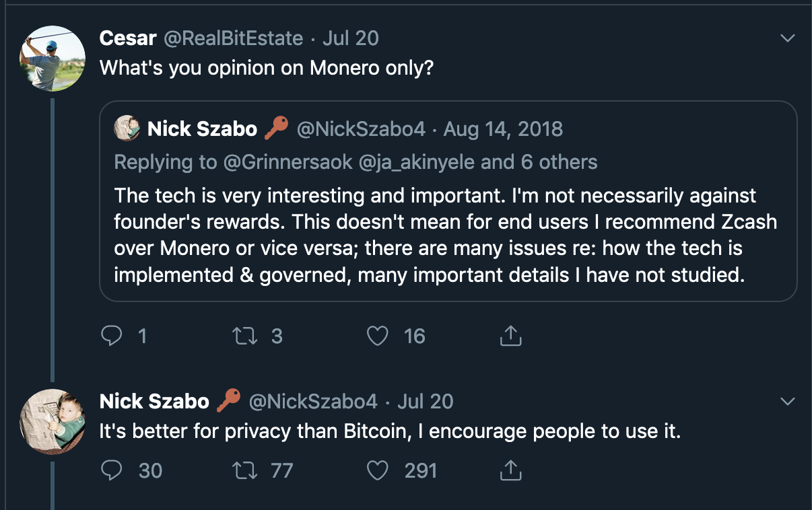Share Cesar's tweet
This screenshot has width=812, height=510.
(511, 336)
